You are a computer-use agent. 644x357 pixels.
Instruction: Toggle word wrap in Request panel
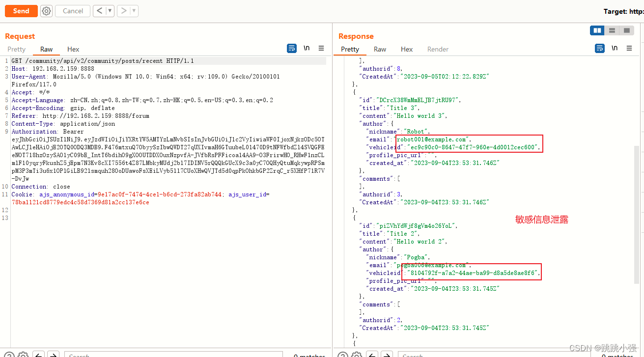point(292,48)
